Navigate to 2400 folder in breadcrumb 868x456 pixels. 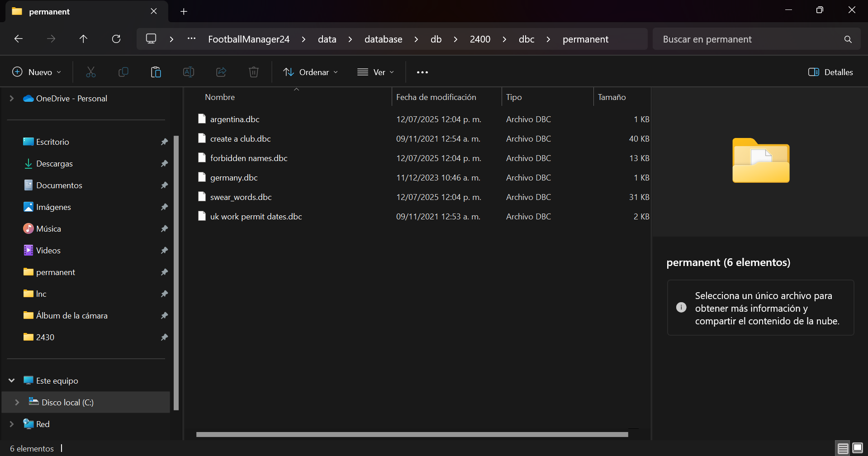pyautogui.click(x=480, y=39)
